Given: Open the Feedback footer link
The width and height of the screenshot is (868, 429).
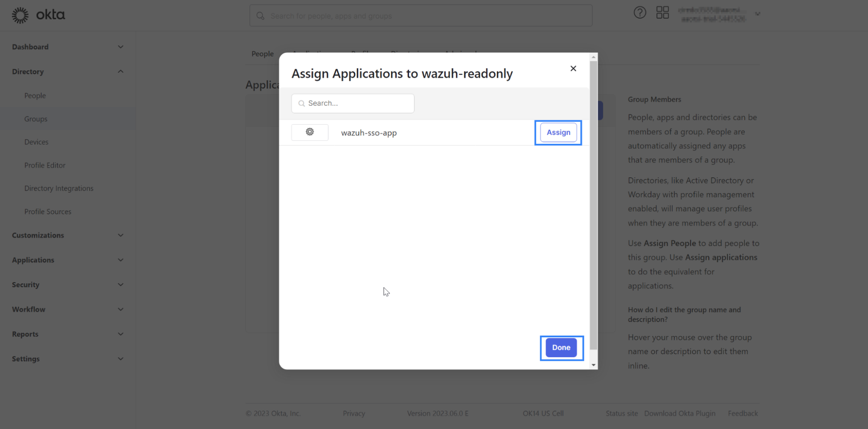Looking at the screenshot, I should pos(743,413).
